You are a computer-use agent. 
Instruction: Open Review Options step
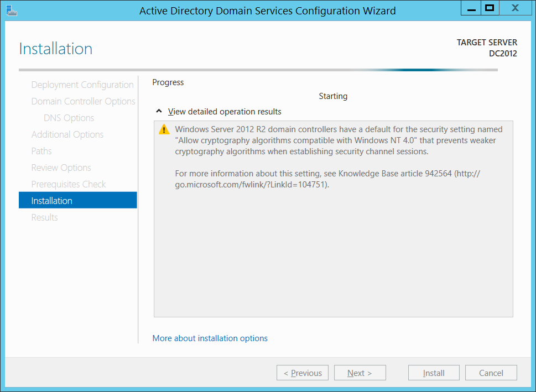(61, 168)
